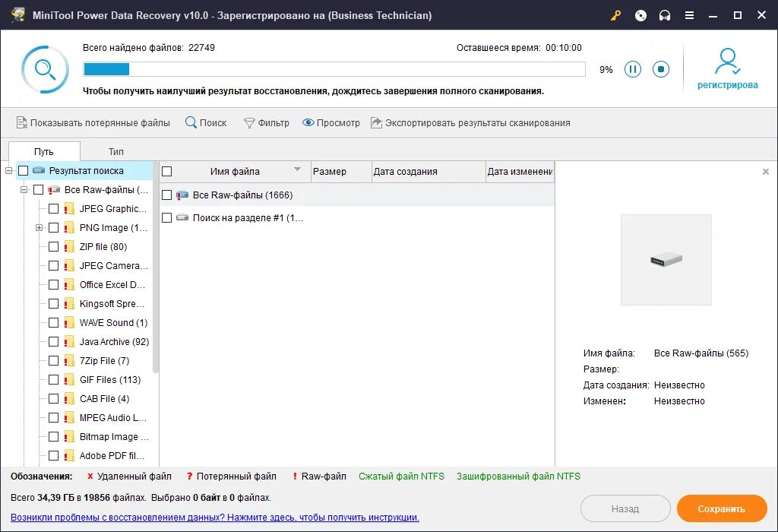Check the Bitmap Image checkbox
The height and width of the screenshot is (532, 778).
(x=54, y=437)
